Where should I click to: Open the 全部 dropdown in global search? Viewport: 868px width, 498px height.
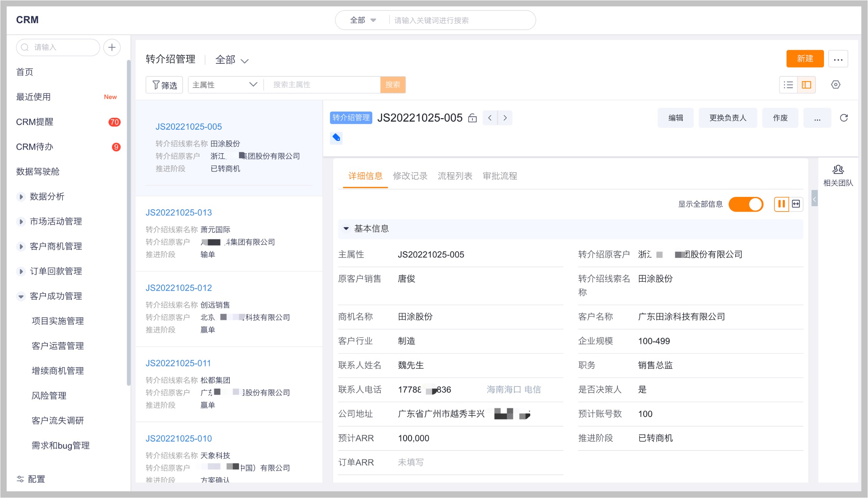[x=363, y=20]
